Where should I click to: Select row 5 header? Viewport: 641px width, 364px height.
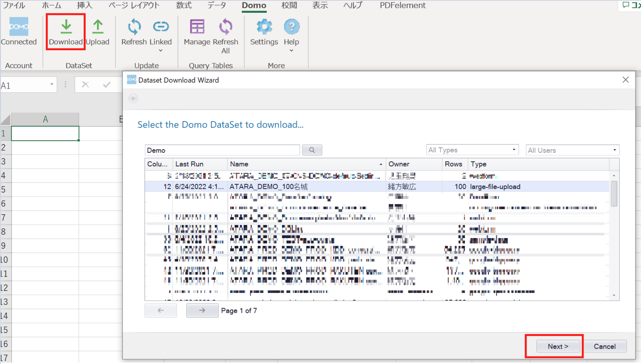[x=5, y=189]
